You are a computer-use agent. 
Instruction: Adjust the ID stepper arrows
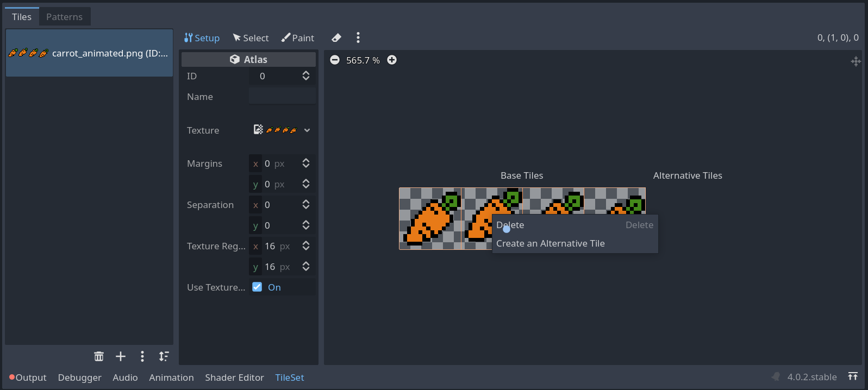point(306,76)
